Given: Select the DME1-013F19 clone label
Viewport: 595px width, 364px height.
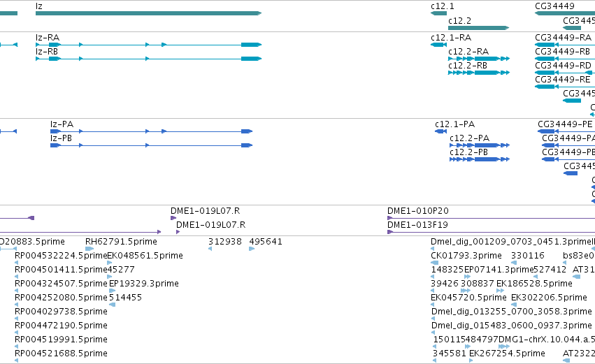Looking at the screenshot, I should (x=417, y=225).
